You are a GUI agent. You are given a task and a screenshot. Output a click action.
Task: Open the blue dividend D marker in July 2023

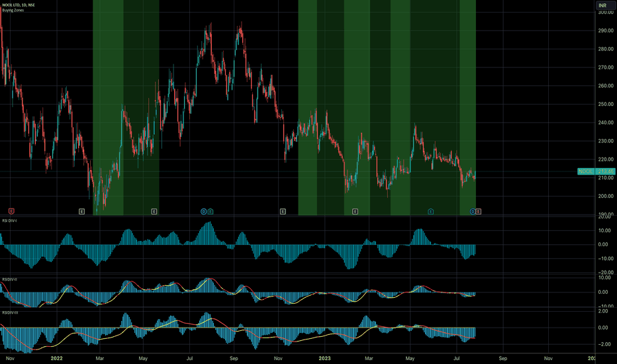point(473,211)
